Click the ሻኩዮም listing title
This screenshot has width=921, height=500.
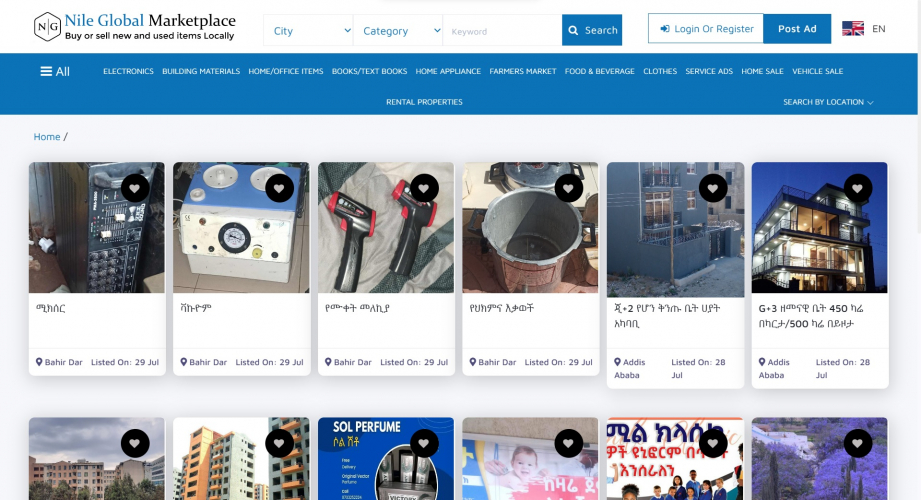[x=196, y=308]
